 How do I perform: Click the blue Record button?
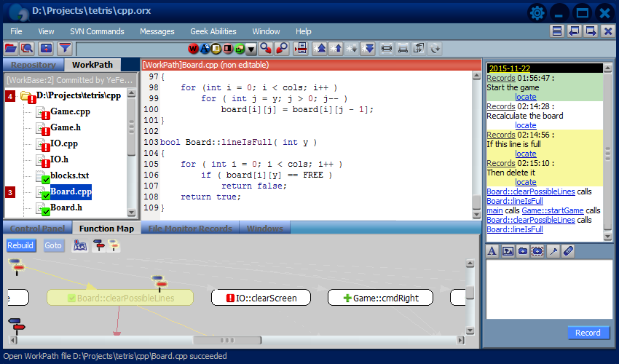click(x=588, y=333)
